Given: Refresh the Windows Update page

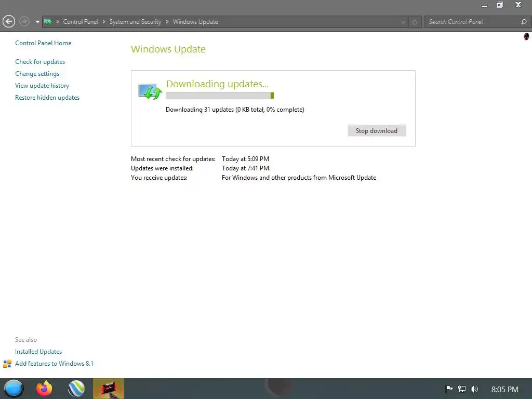Looking at the screenshot, I should coord(415,22).
